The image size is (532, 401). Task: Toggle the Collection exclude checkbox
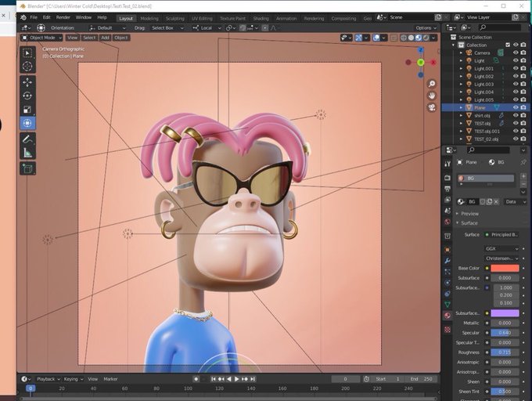(508, 45)
